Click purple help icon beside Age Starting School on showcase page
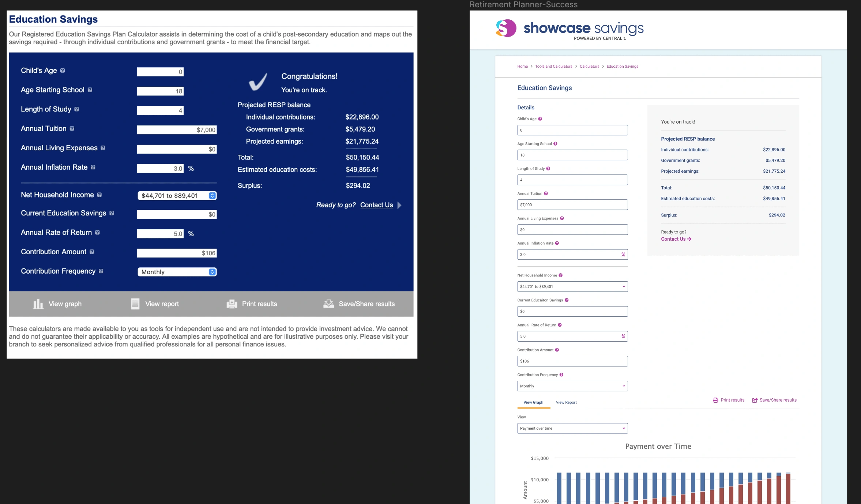 555,144
